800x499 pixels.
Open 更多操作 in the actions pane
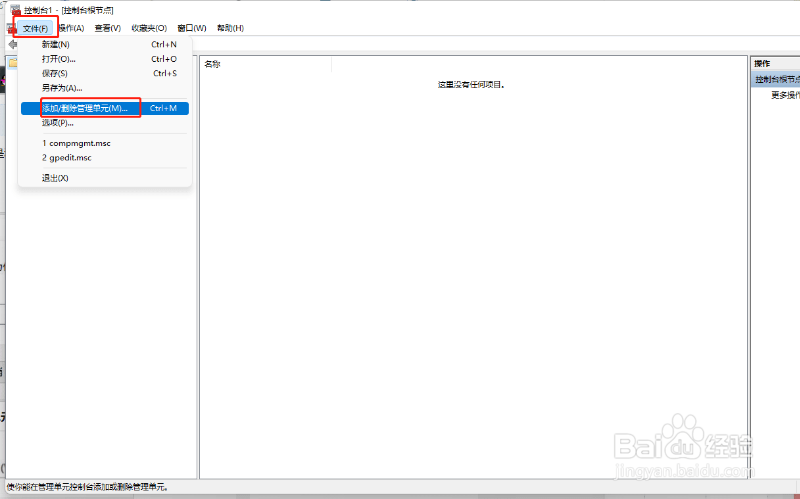(785, 95)
